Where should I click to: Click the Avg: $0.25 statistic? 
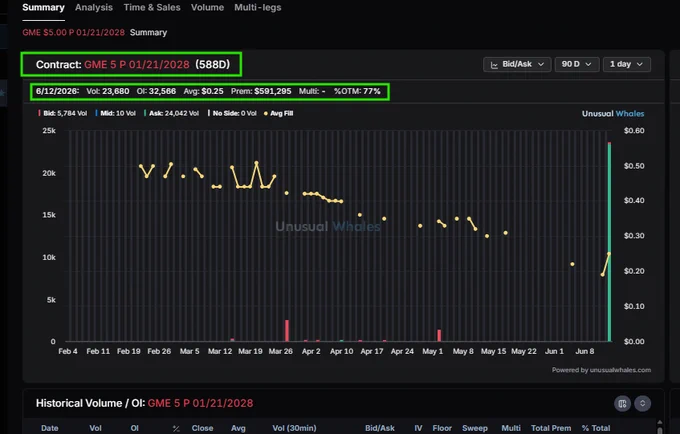[x=203, y=91]
